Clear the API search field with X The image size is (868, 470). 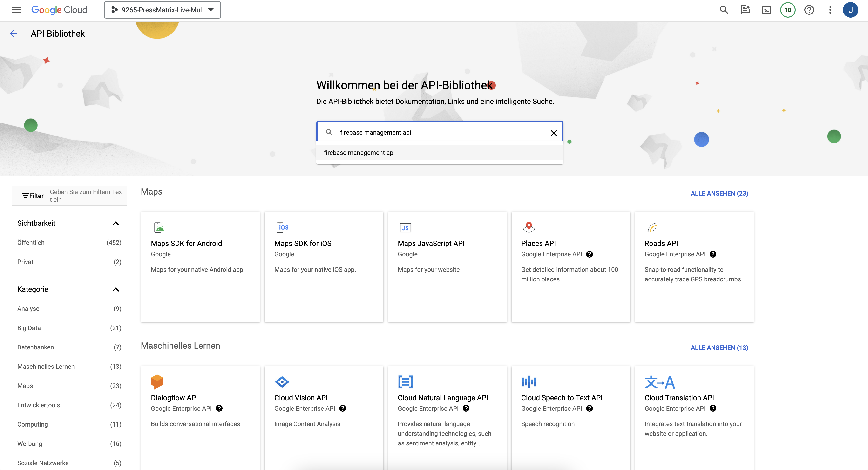[553, 133]
